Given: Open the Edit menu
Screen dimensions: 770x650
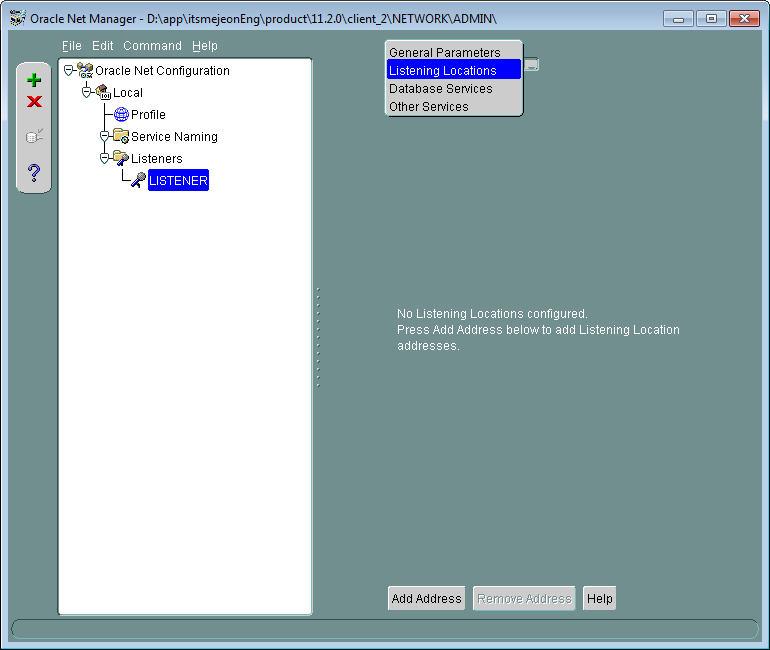Looking at the screenshot, I should point(103,46).
